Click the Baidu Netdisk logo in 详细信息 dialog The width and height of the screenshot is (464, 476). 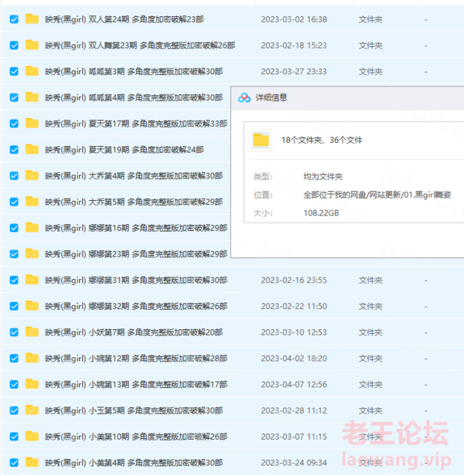coord(244,97)
